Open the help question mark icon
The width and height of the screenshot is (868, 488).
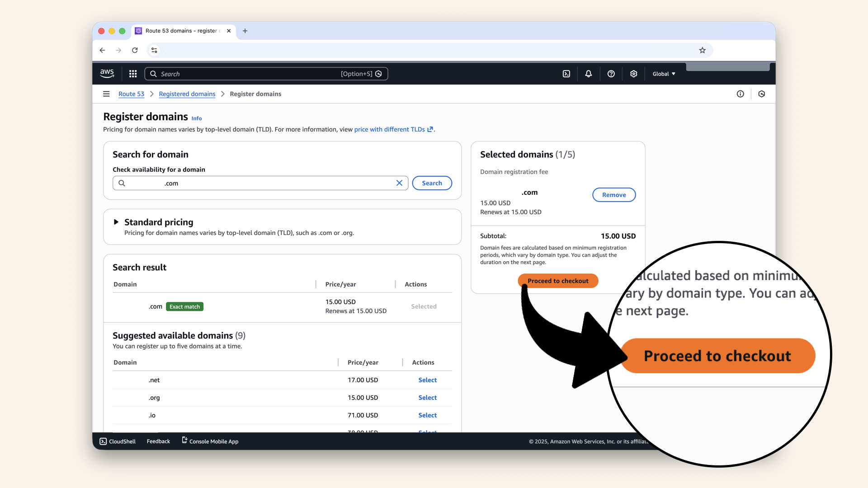(611, 73)
